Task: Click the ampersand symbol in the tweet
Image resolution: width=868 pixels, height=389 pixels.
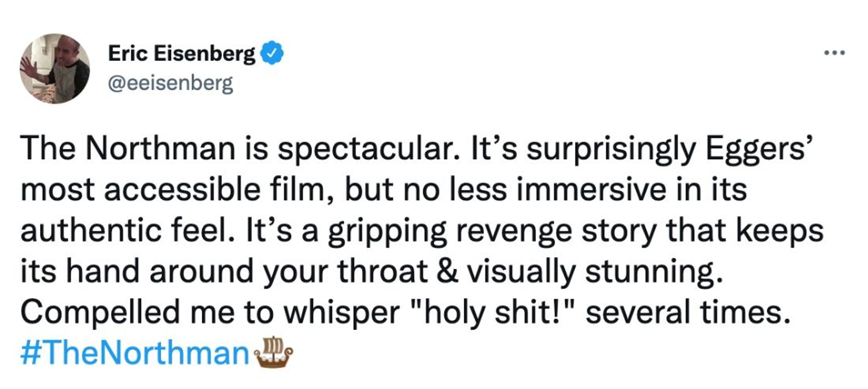Action: point(447,271)
